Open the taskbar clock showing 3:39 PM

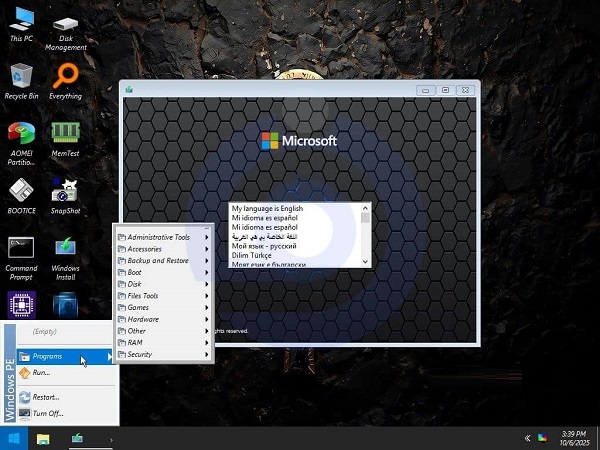tap(574, 439)
